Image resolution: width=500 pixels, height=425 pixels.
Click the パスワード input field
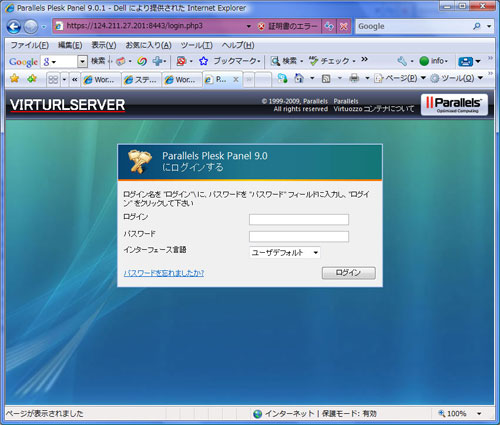click(x=299, y=236)
